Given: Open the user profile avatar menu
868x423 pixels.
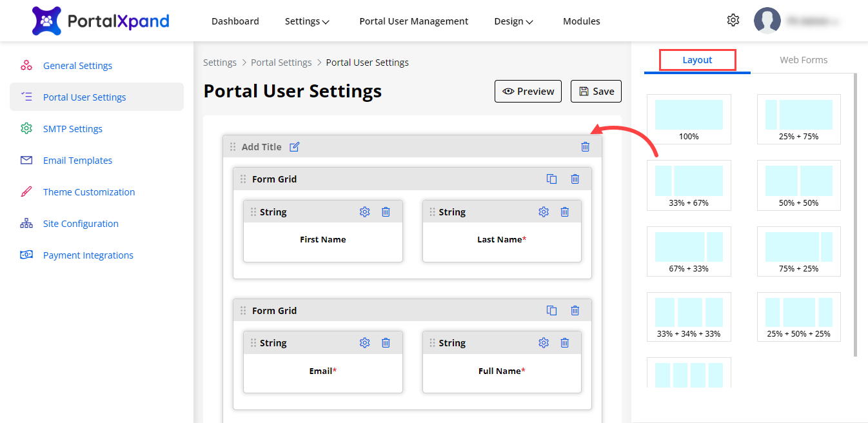Looking at the screenshot, I should point(767,21).
